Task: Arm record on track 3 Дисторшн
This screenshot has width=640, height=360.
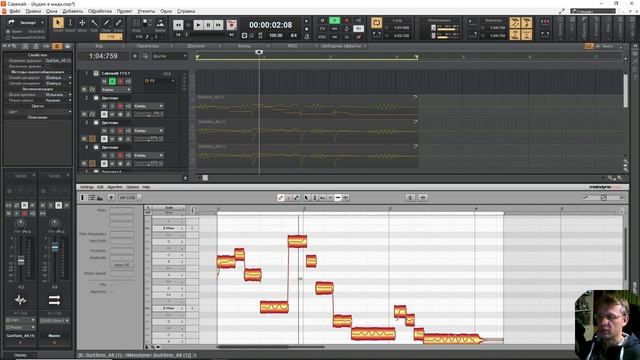Action: pyautogui.click(x=120, y=131)
